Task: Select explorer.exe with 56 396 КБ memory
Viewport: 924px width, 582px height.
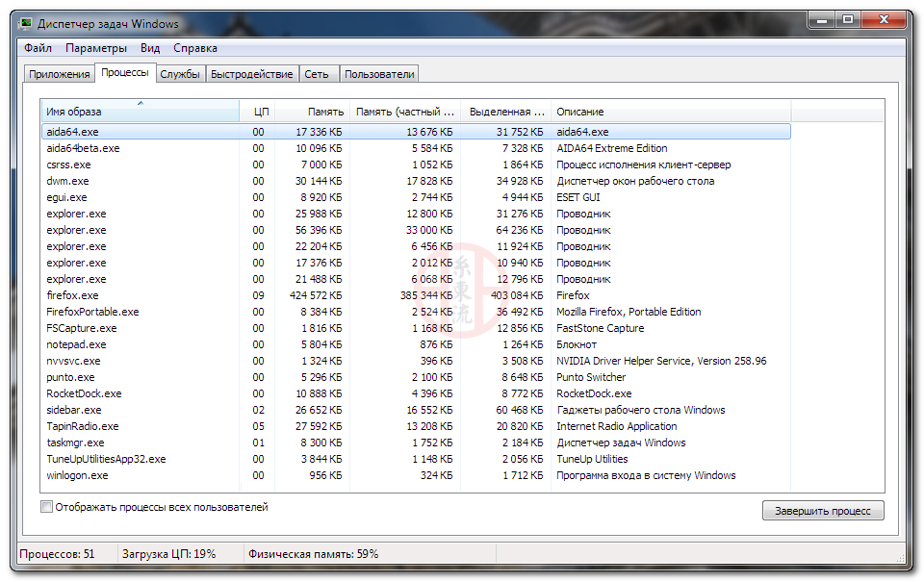Action: [416, 230]
